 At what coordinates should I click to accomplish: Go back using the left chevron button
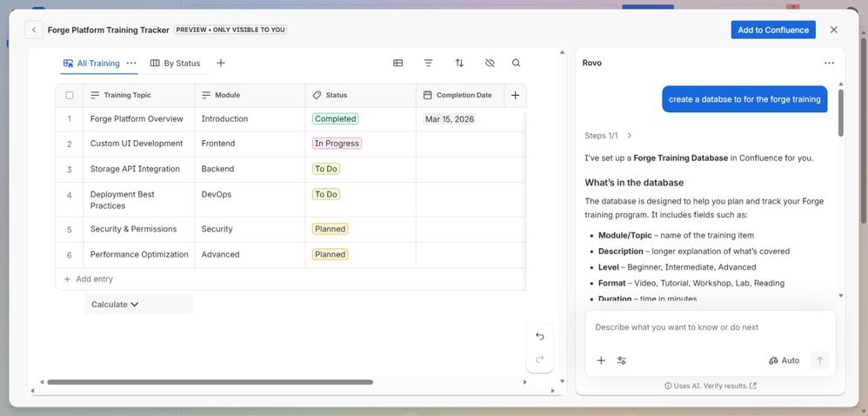(34, 30)
